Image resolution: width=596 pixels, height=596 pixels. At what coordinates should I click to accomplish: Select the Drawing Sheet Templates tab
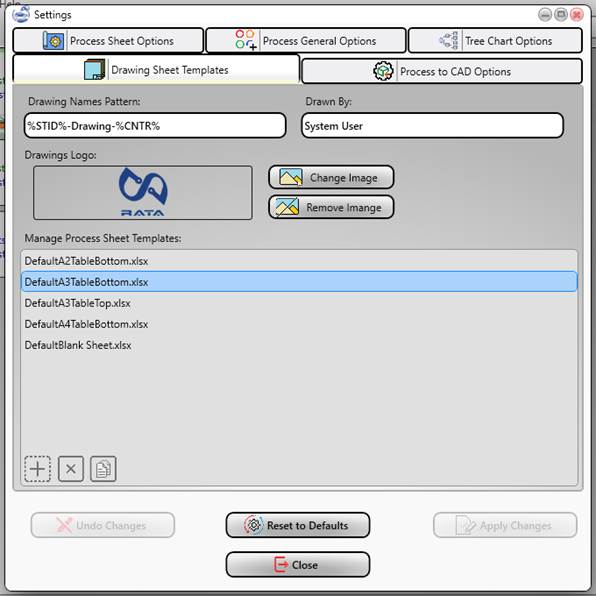[156, 70]
